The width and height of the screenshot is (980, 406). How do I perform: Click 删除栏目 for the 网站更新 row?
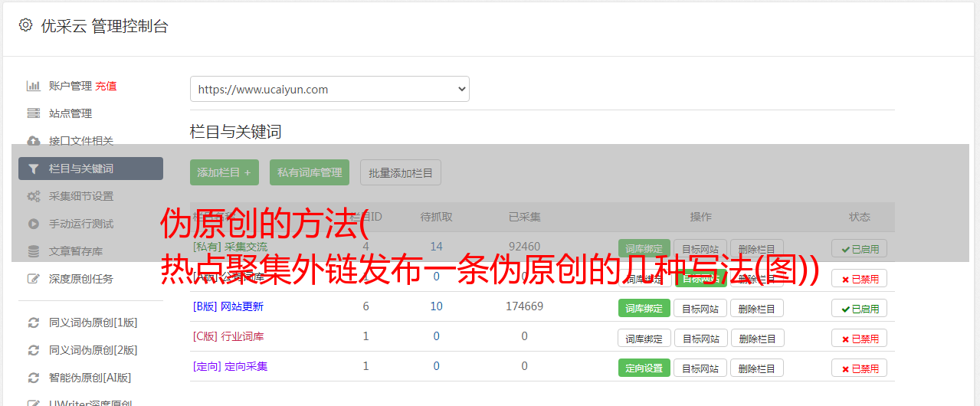coord(757,308)
